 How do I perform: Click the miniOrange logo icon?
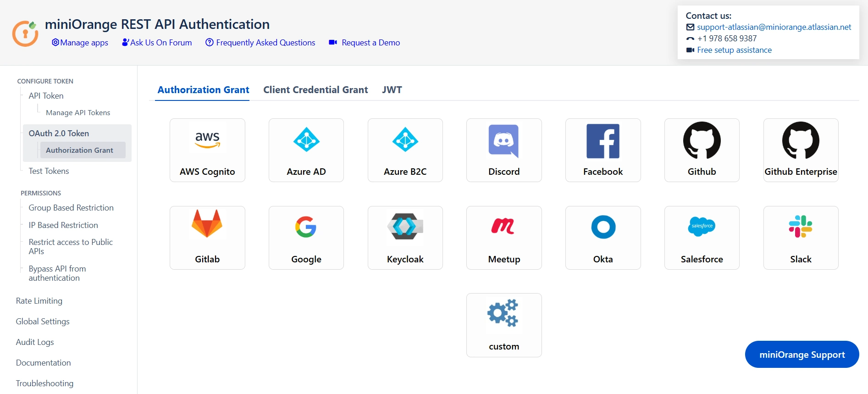pos(25,33)
